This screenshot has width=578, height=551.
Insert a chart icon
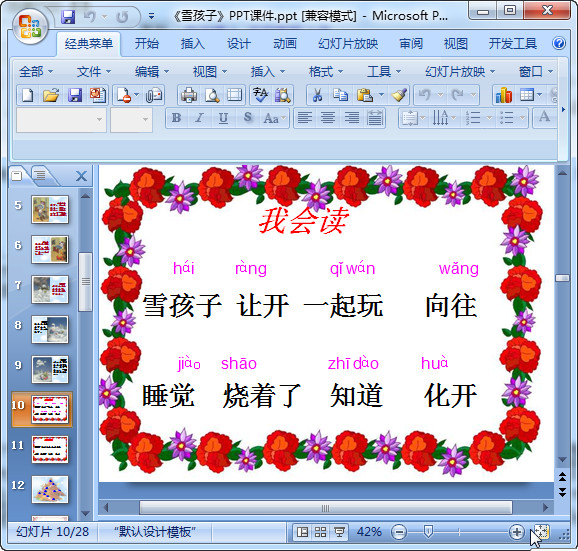coord(504,95)
